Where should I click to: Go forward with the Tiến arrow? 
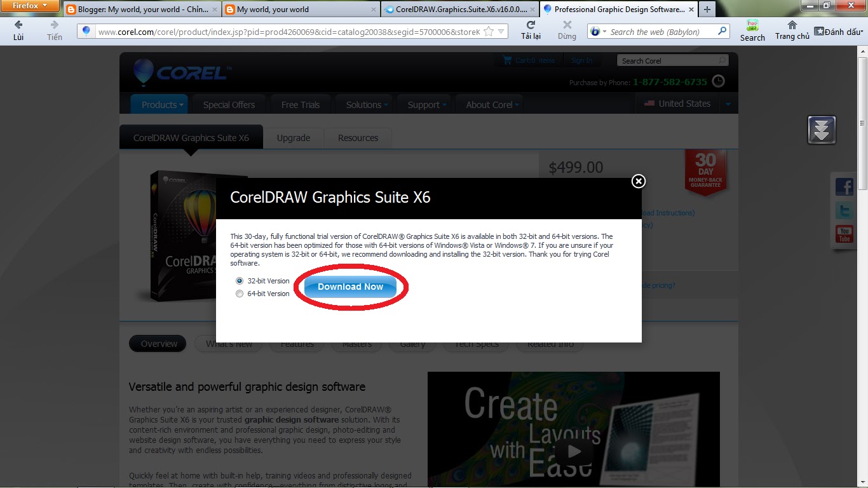[54, 25]
